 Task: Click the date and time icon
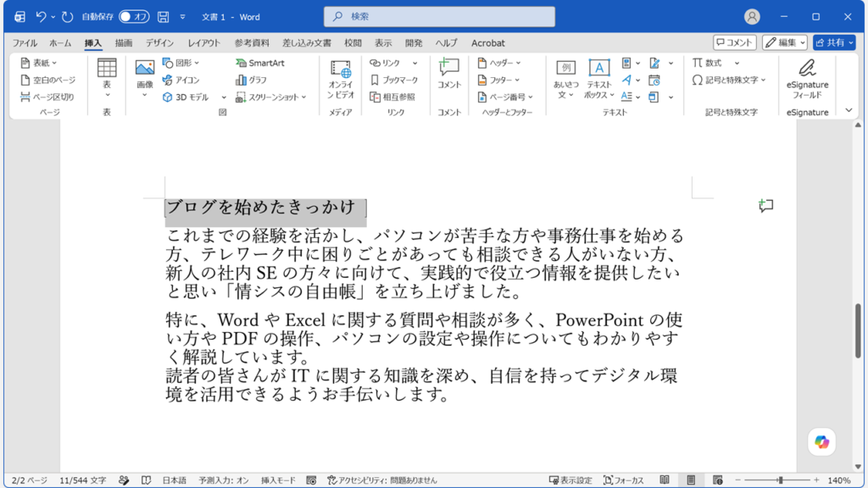point(654,80)
